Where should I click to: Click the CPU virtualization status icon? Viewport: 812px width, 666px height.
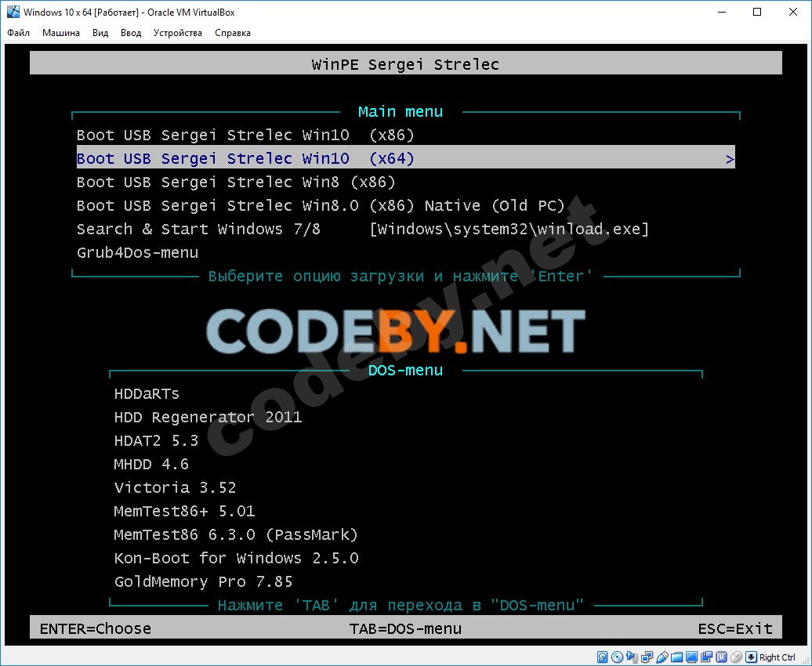tap(721, 657)
